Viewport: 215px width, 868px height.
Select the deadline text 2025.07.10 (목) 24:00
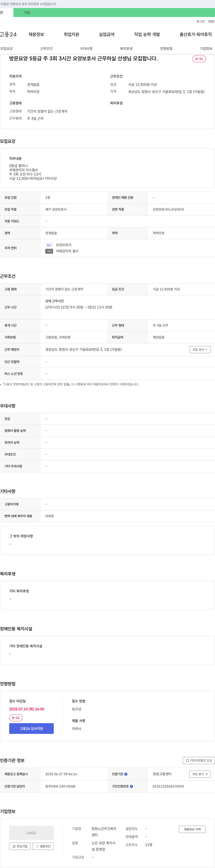(x=27, y=709)
